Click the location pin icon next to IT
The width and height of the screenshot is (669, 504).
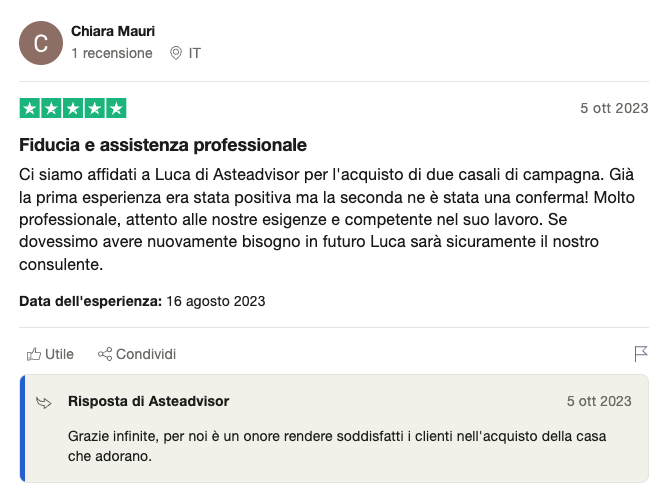click(x=175, y=53)
